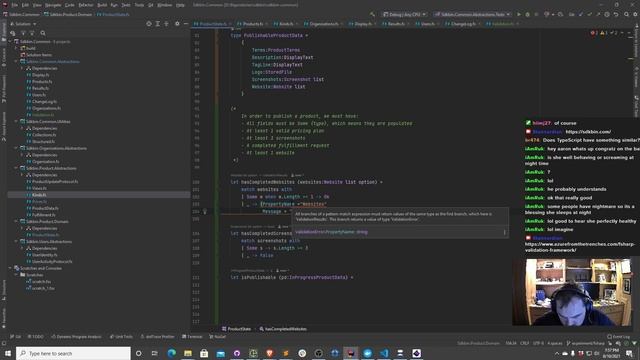Open IDE settings gear in top toolbar
Viewport: 640px width, 360px height.
click(636, 14)
